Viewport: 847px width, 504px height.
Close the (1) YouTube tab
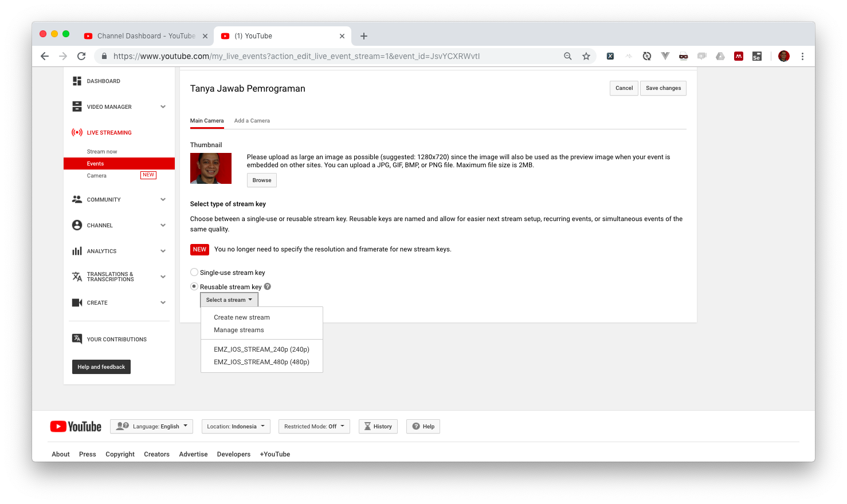coord(342,36)
